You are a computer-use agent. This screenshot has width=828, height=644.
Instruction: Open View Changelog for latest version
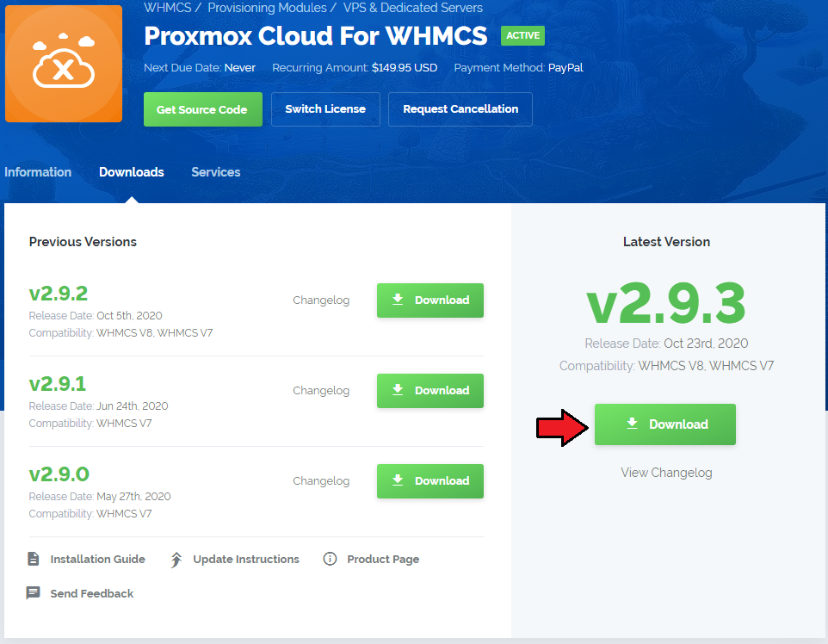click(x=666, y=473)
